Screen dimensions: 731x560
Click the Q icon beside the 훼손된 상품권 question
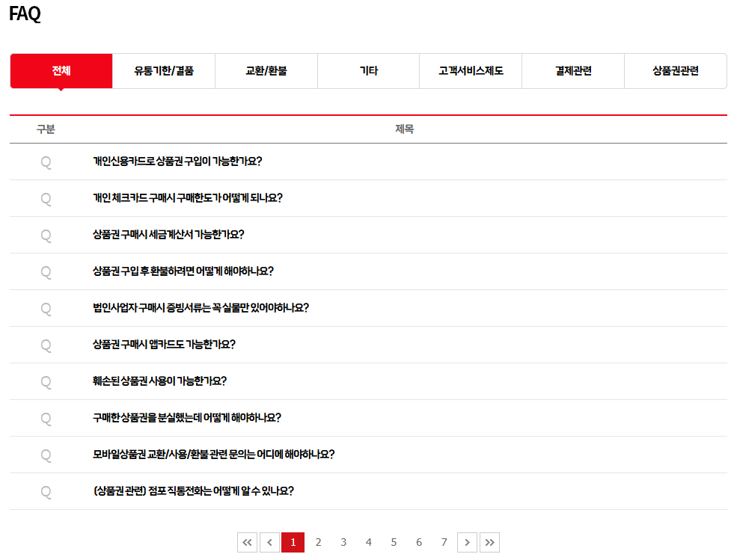[46, 381]
